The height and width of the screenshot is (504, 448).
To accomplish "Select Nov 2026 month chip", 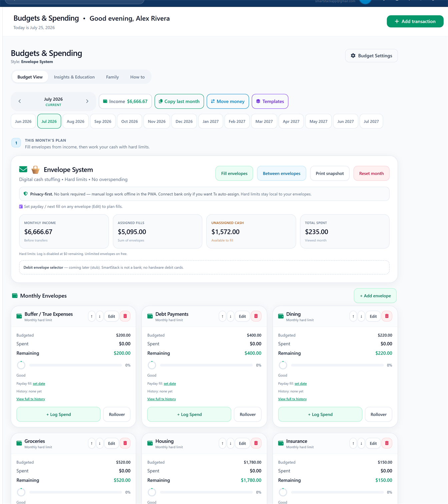I will pyautogui.click(x=157, y=121).
